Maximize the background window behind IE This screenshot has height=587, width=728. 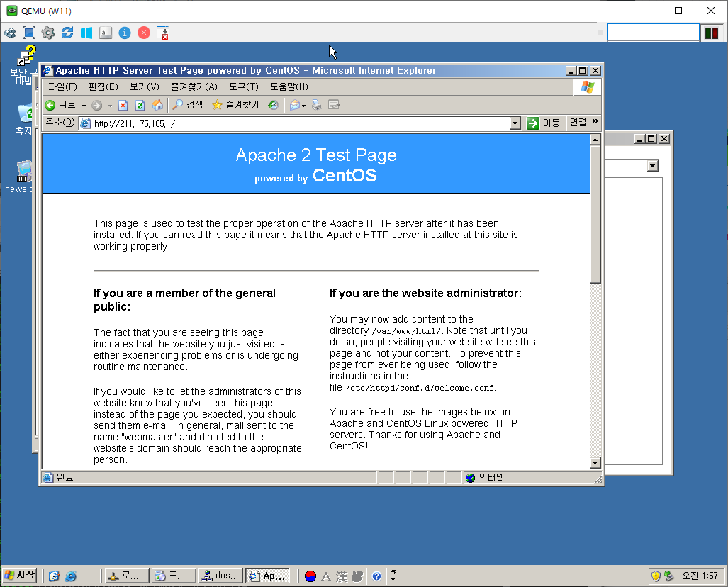pyautogui.click(x=651, y=139)
